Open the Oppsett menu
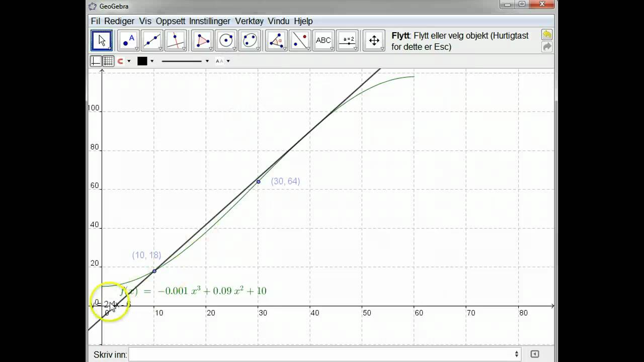The width and height of the screenshot is (644, 362). pyautogui.click(x=171, y=21)
